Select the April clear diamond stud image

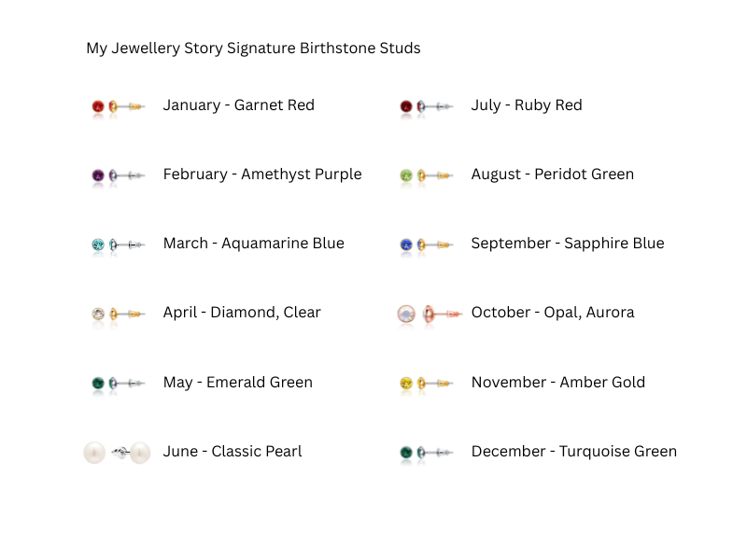(x=118, y=315)
